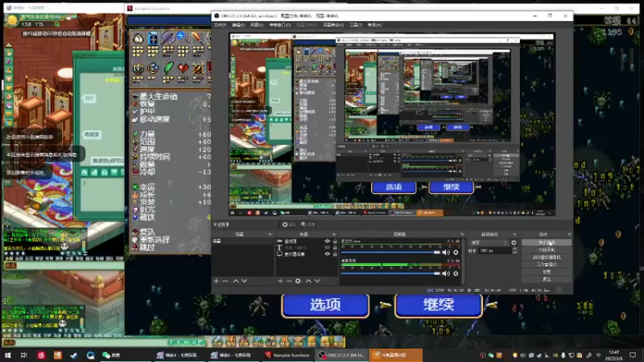Toggle lock on the game capture source

335,241
